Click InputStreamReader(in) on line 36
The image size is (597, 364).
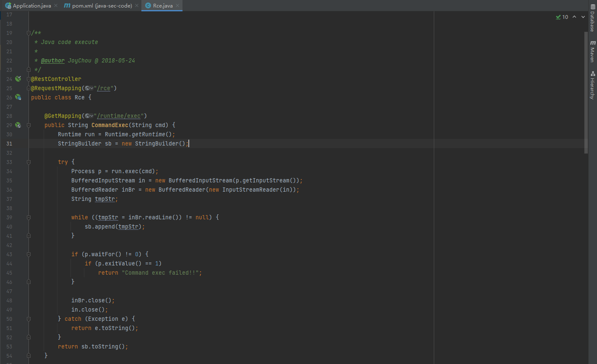click(x=258, y=190)
